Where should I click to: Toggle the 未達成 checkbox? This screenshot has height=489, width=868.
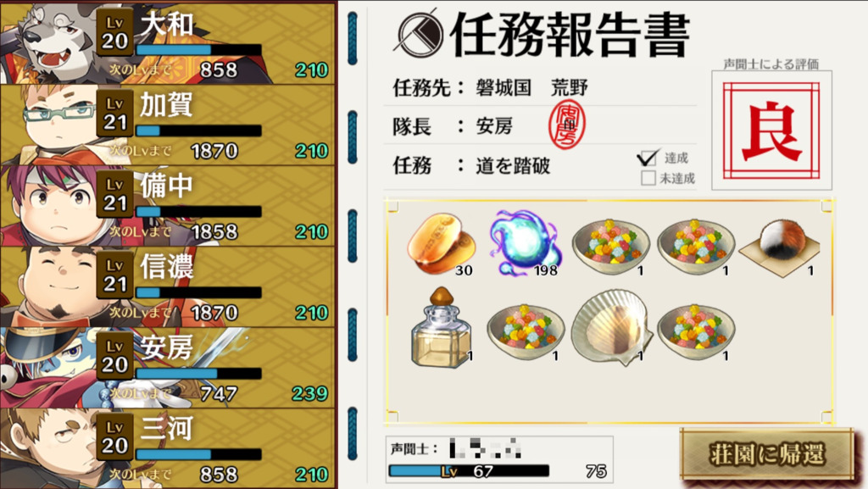coord(648,178)
